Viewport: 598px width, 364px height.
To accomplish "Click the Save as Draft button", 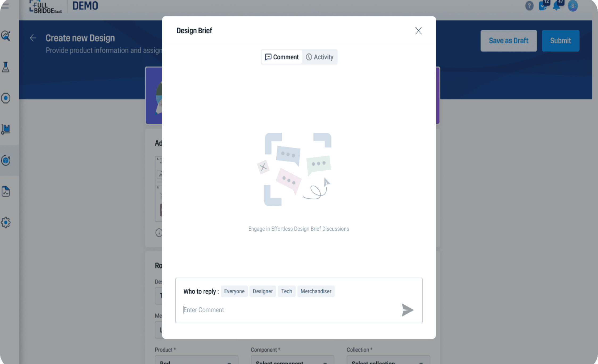I will click(509, 41).
